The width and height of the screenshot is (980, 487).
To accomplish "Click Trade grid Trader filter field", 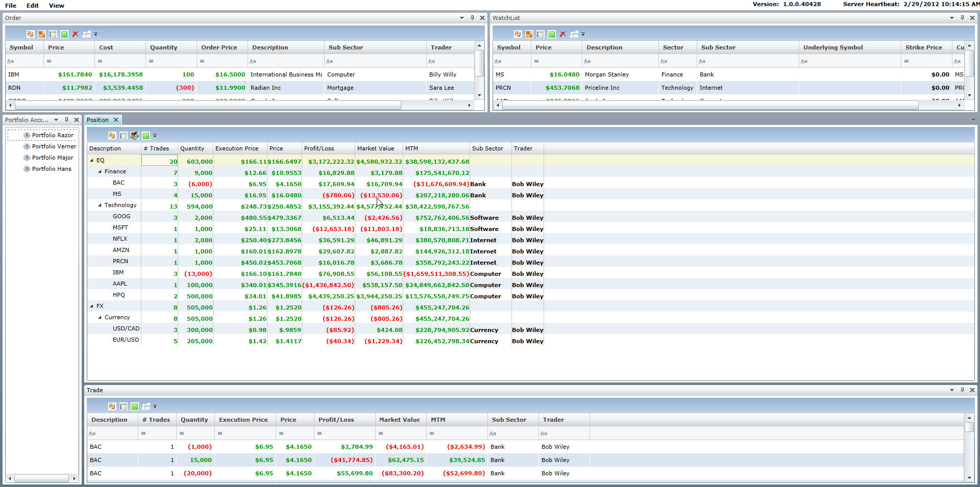I will pyautogui.click(x=564, y=433).
